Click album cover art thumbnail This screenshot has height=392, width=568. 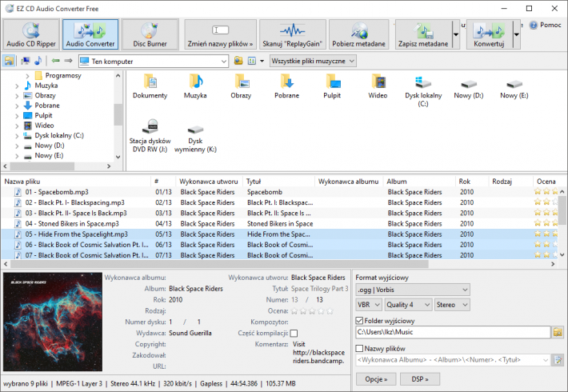point(53,322)
